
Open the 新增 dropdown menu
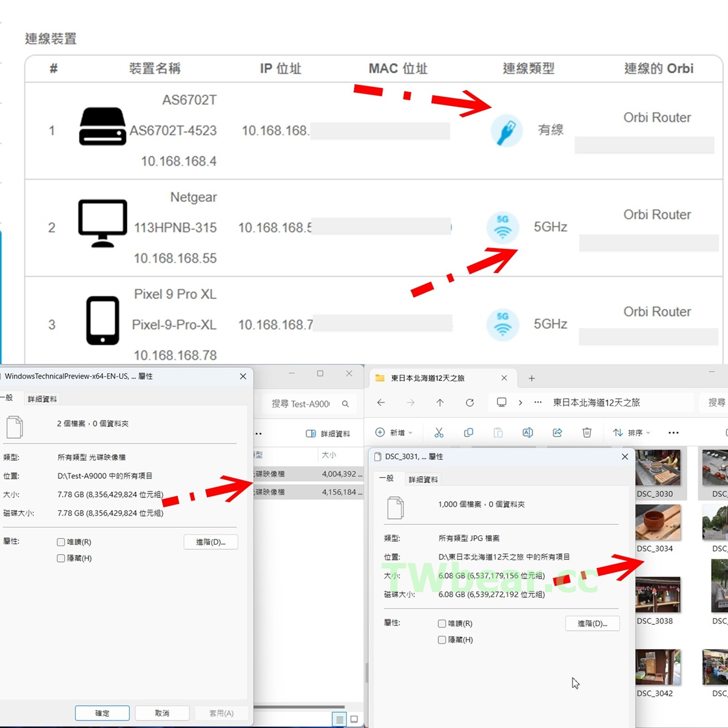click(x=394, y=433)
